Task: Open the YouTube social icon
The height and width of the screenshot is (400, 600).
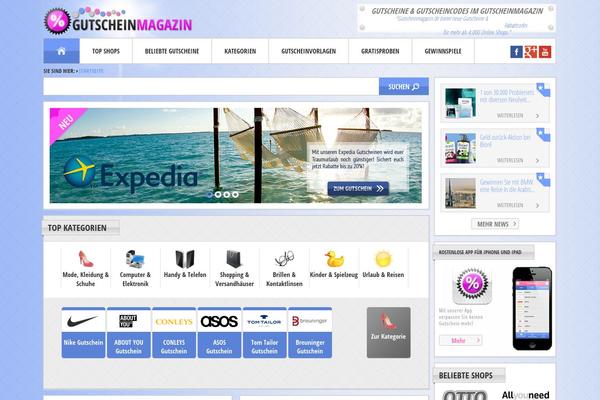Action: 545,52
